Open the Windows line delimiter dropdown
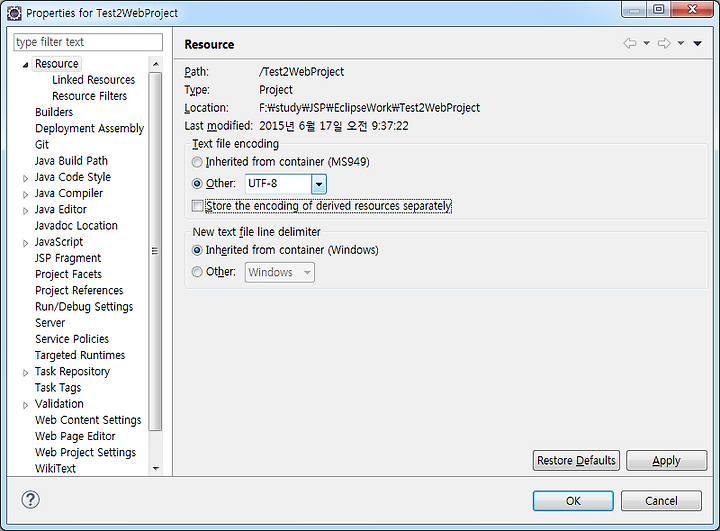This screenshot has height=531, width=720. pos(280,272)
